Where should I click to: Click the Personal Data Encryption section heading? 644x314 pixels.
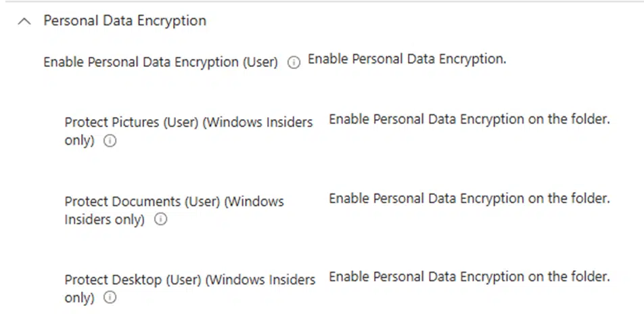(x=124, y=21)
